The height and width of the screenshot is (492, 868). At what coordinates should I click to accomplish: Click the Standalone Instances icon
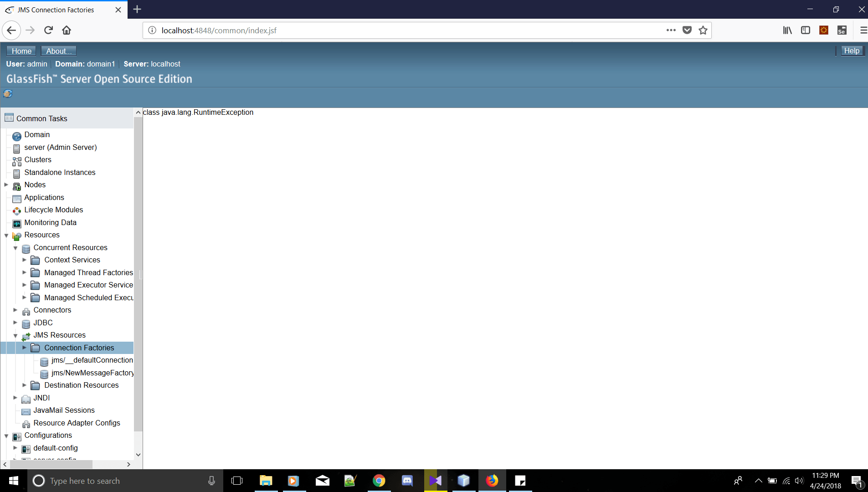coord(17,174)
